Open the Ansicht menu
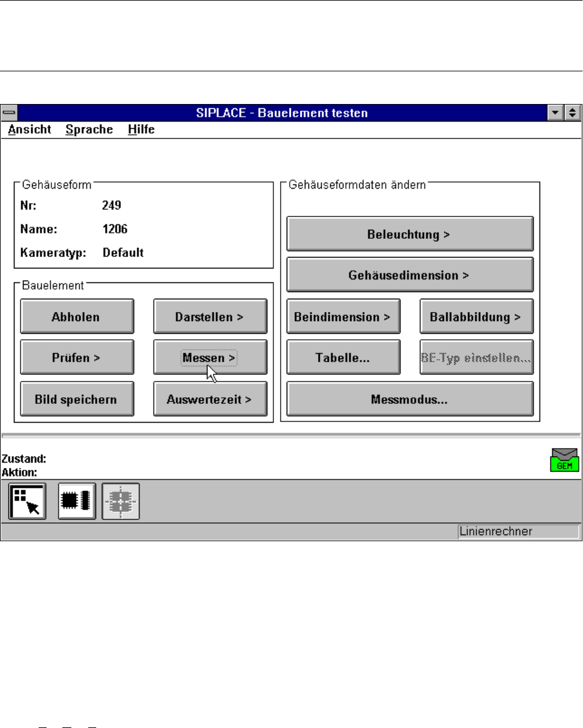583x728 pixels. 30,129
